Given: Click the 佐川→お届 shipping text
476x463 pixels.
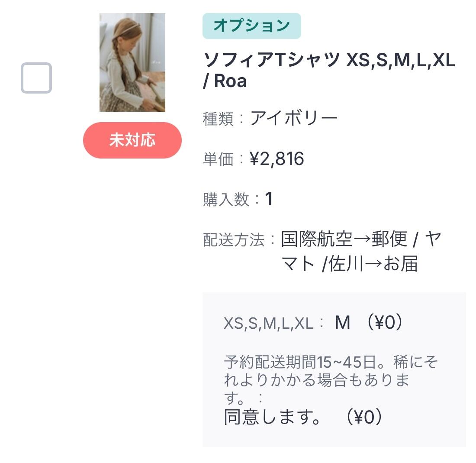Looking at the screenshot, I should click(x=373, y=264).
